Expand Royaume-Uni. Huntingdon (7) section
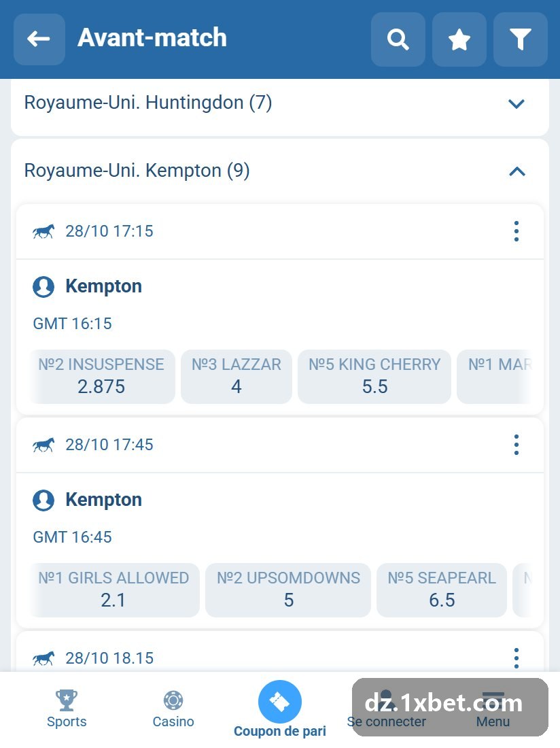This screenshot has width=560, height=748. click(280, 103)
